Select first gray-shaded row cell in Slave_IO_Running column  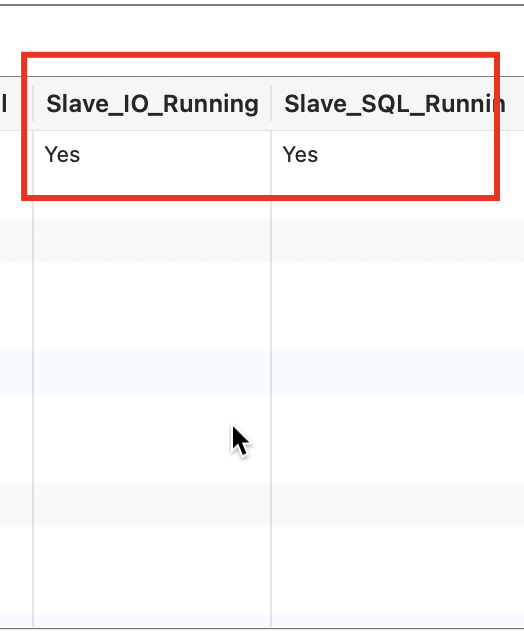click(152, 241)
